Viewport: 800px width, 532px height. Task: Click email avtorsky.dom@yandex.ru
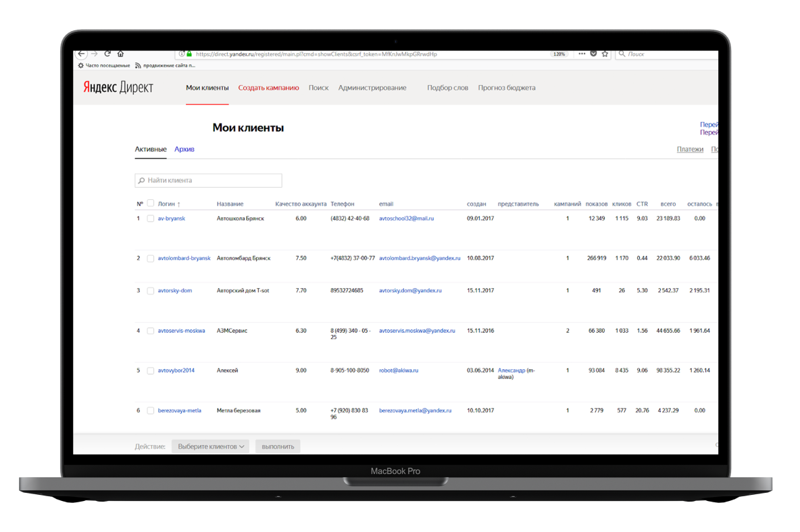pyautogui.click(x=410, y=290)
